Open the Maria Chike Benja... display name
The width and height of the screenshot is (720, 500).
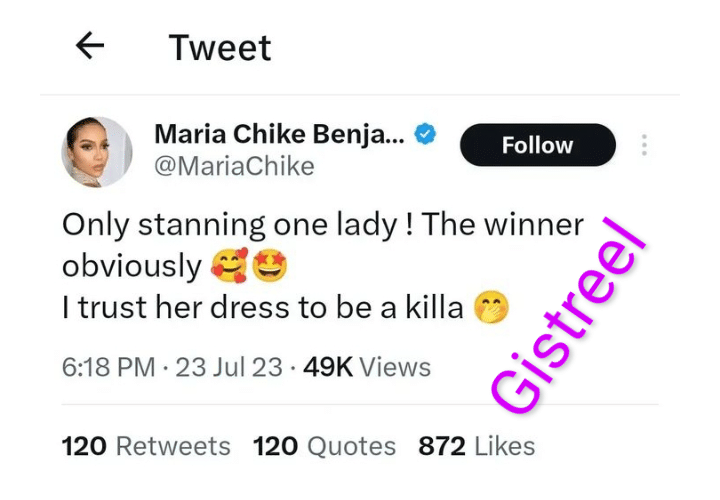[x=279, y=133]
